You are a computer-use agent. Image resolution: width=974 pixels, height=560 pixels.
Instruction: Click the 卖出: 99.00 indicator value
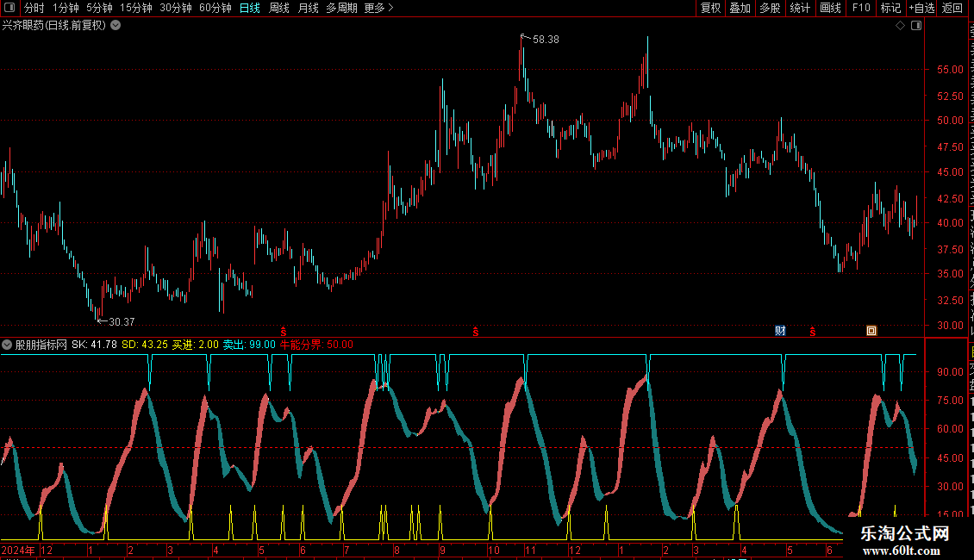[249, 345]
